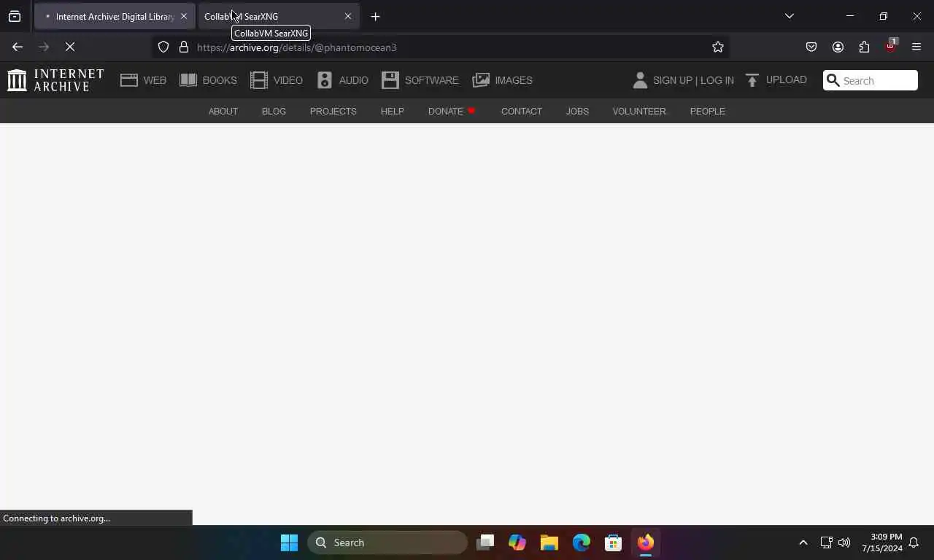The height and width of the screenshot is (560, 934).
Task: Open network settings tray icon
Action: click(826, 542)
